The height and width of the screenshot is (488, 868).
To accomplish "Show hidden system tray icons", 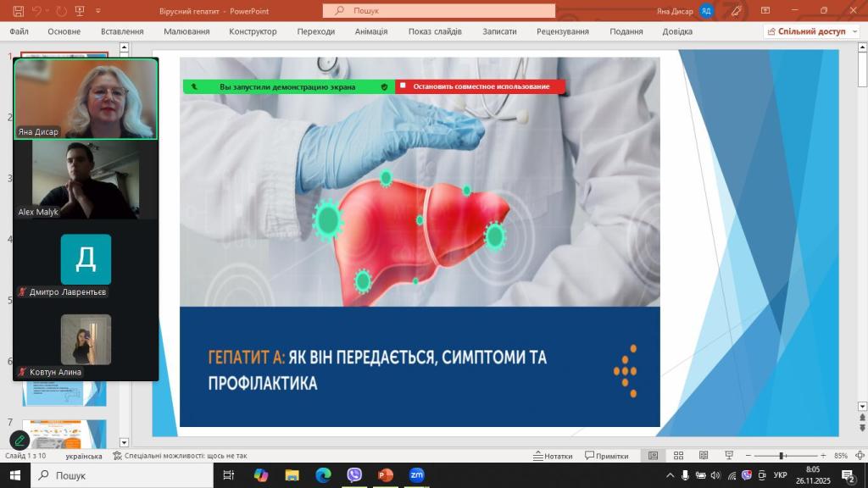I will coord(670,475).
